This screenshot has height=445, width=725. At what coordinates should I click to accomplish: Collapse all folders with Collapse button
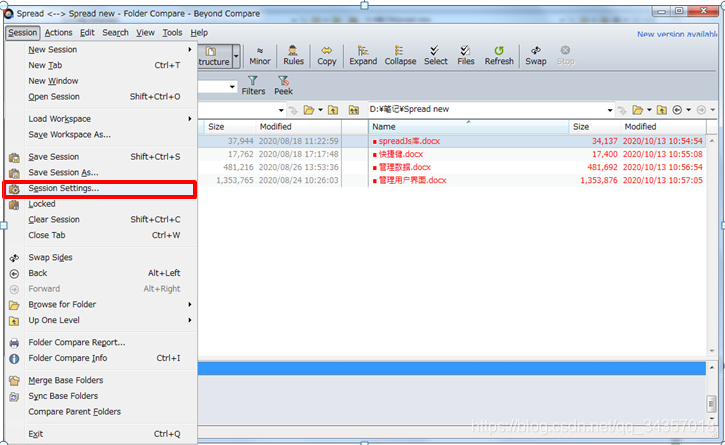point(400,56)
